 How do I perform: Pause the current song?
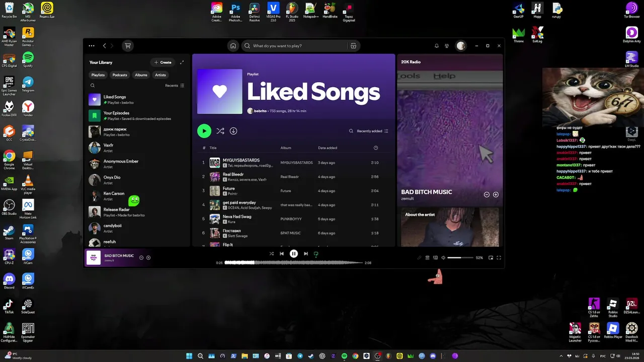pos(294,254)
